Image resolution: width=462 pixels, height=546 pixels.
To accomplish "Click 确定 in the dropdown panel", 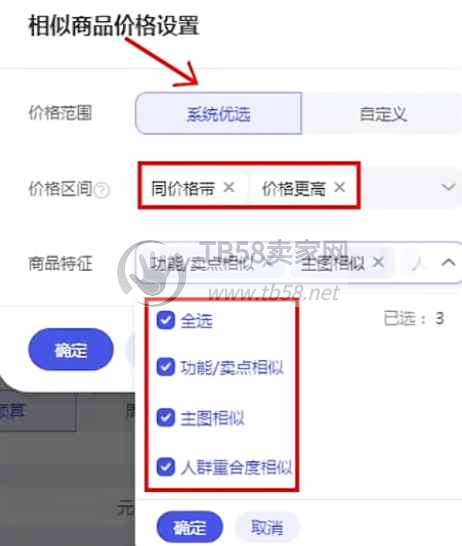I will pos(190,528).
